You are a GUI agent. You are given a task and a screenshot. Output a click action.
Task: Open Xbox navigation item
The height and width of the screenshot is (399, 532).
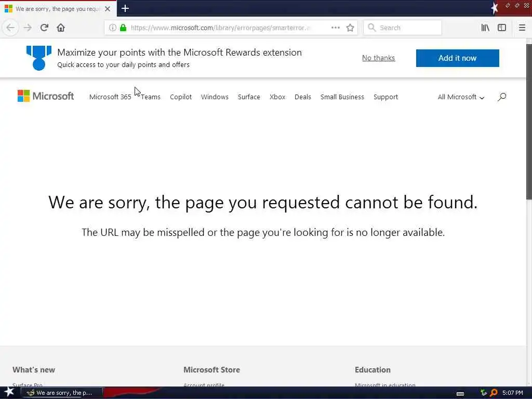(x=277, y=97)
